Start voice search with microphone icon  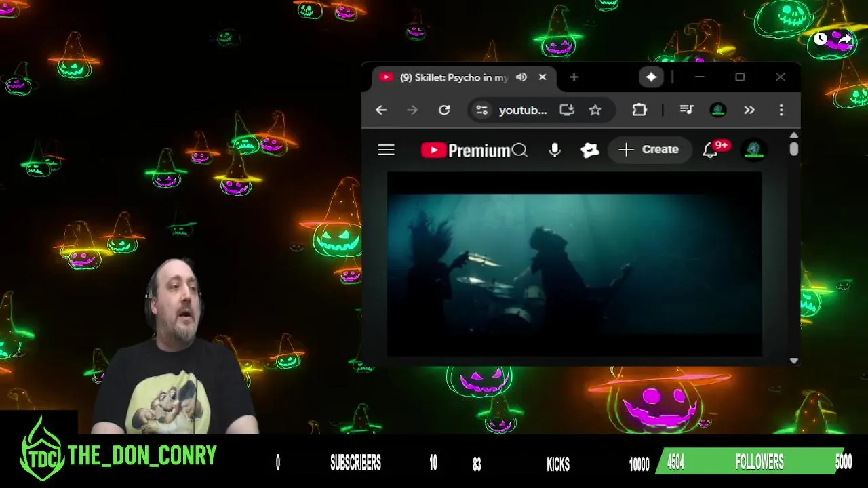tap(555, 150)
